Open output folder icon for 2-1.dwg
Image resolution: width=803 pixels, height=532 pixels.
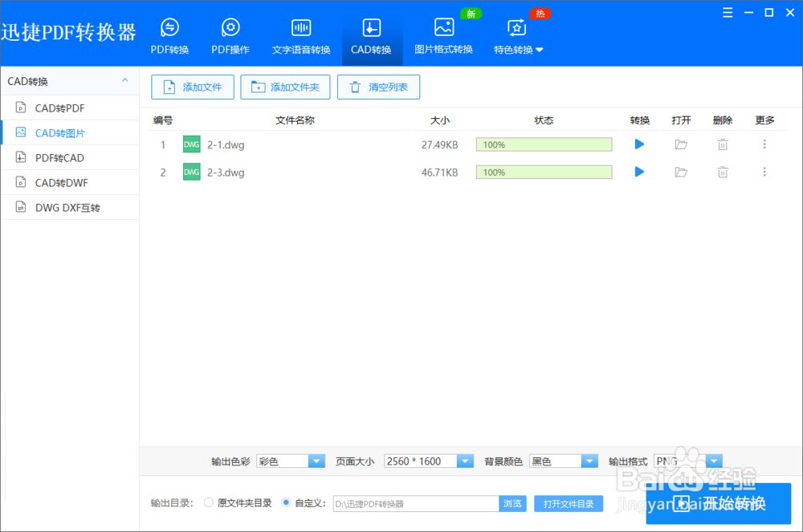[x=681, y=144]
